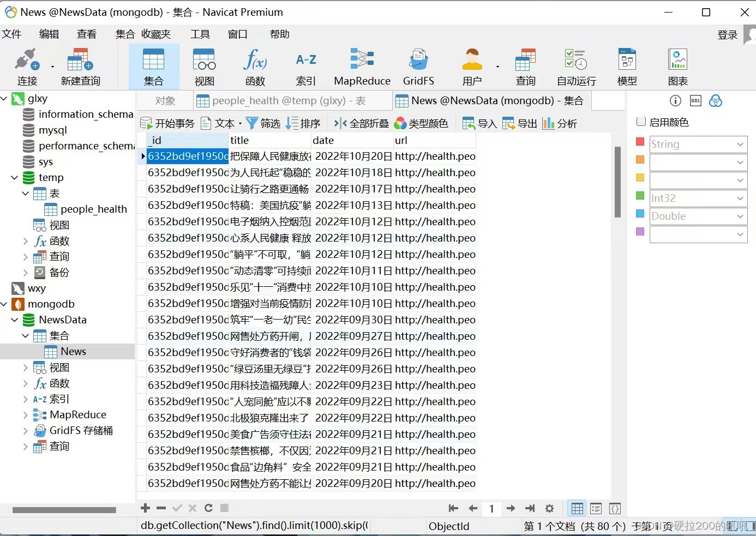Click 全部折叠 collapse all
The width and height of the screenshot is (756, 536).
click(x=361, y=123)
